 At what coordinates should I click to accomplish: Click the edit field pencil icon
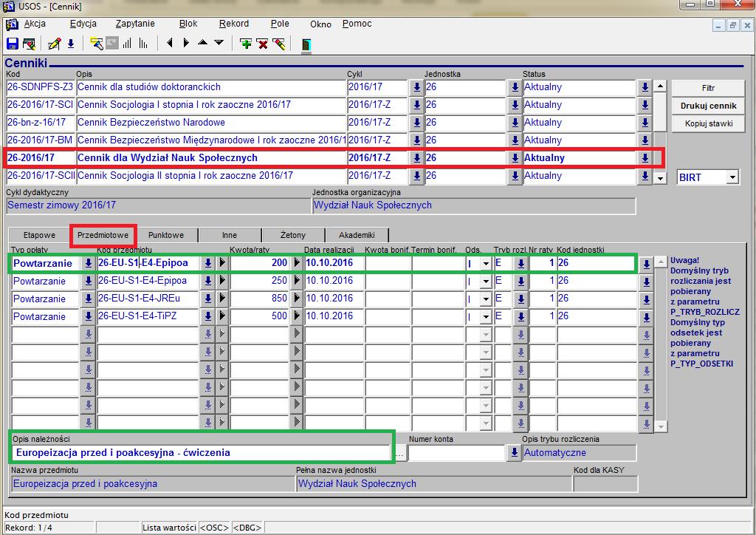tap(54, 44)
